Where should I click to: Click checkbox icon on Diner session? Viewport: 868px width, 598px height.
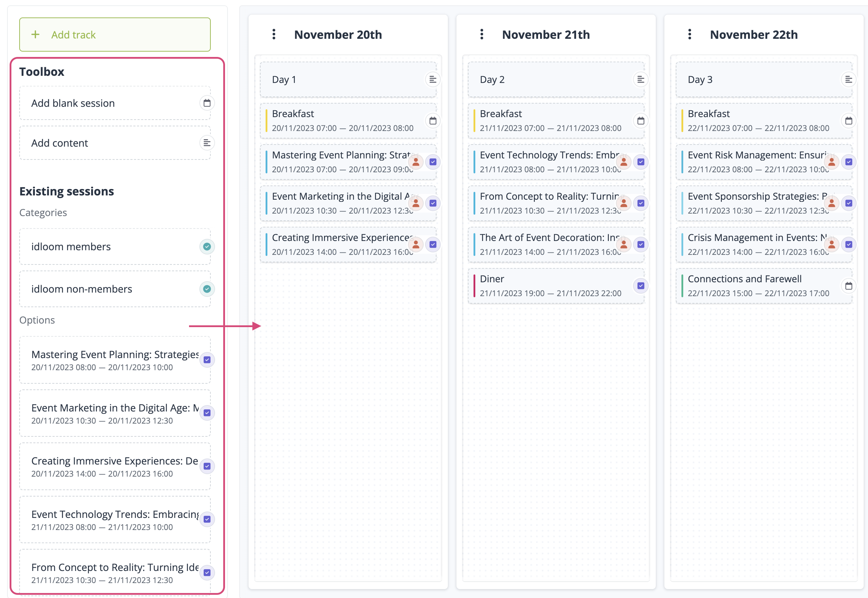point(640,286)
